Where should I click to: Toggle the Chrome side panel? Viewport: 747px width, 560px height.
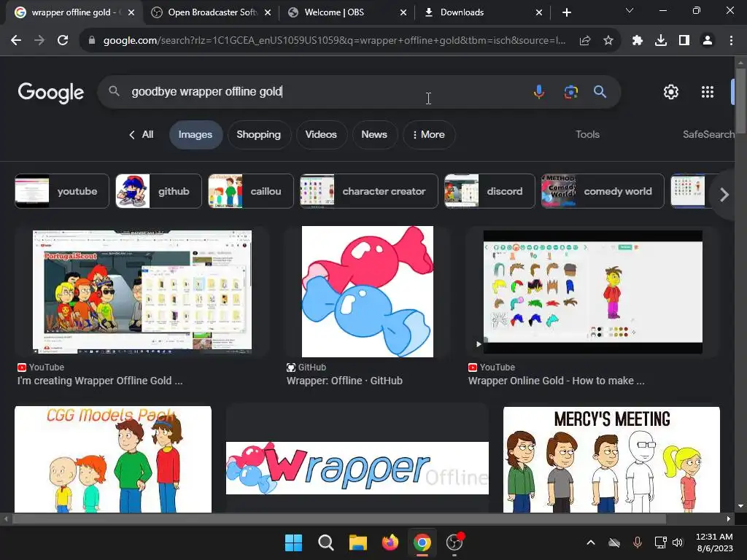tap(684, 41)
